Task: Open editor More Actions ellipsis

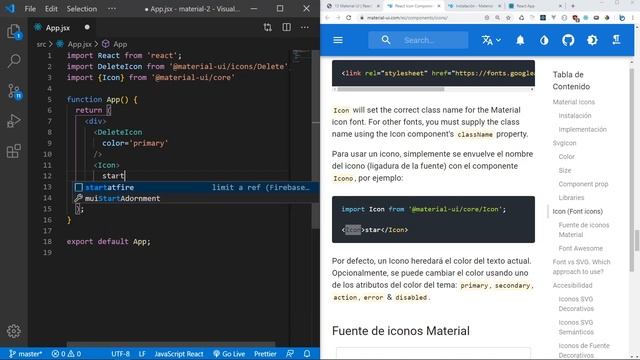Action: coord(305,27)
